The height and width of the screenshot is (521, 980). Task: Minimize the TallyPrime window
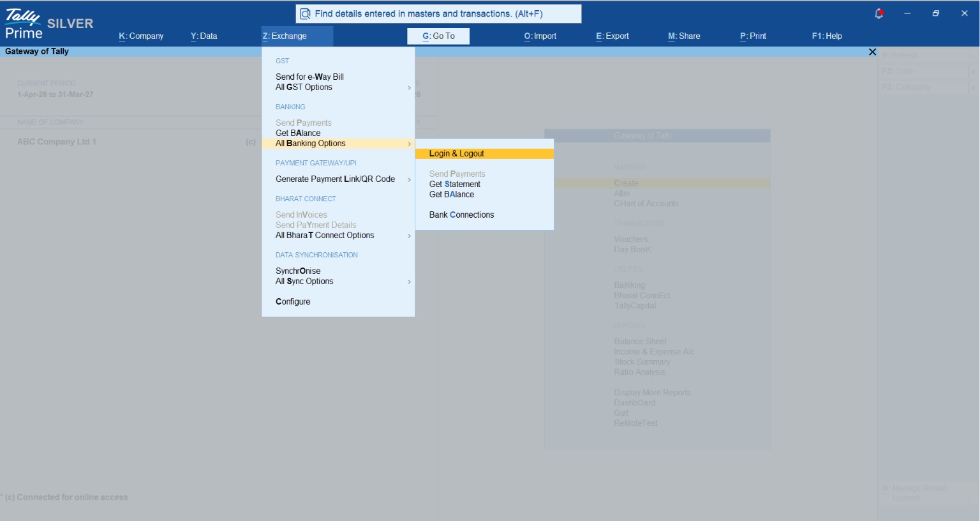point(907,13)
